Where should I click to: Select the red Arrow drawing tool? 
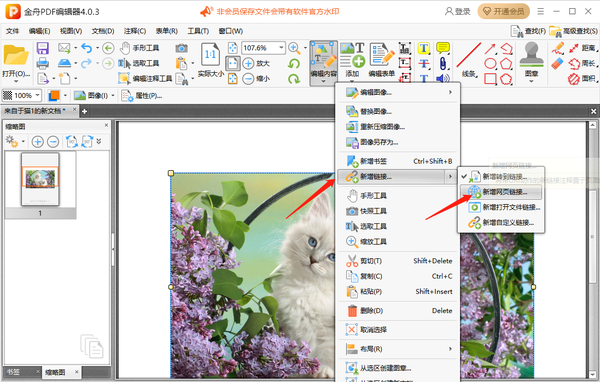click(x=490, y=49)
